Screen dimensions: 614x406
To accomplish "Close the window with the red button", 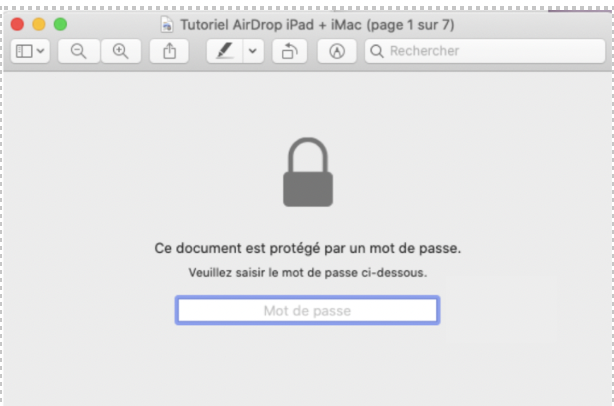I will coord(17,24).
